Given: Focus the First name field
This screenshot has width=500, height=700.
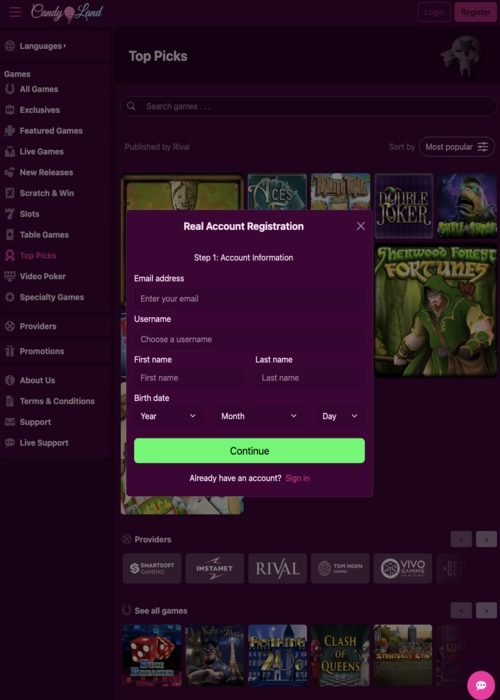Looking at the screenshot, I should [189, 378].
